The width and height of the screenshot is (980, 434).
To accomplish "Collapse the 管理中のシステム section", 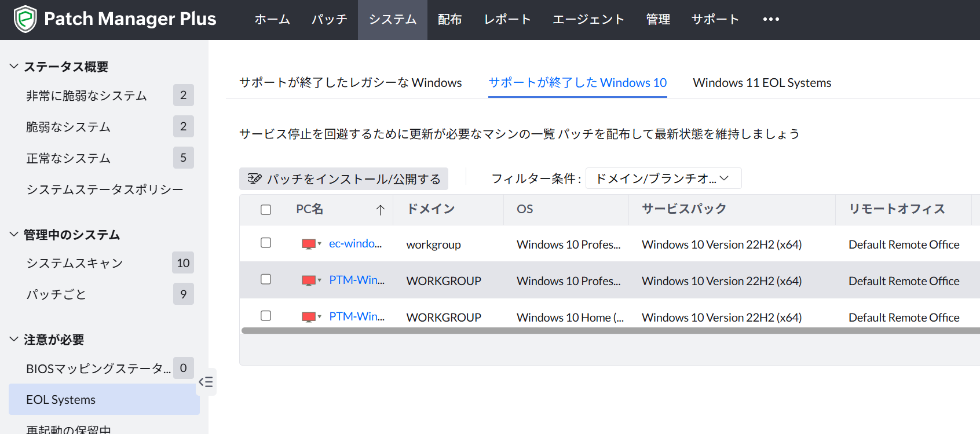I will 14,235.
